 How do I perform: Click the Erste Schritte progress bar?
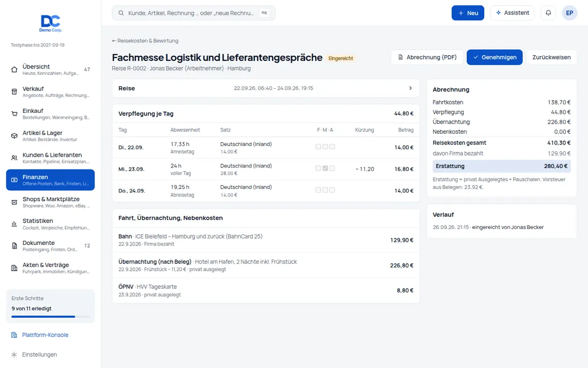click(x=50, y=317)
